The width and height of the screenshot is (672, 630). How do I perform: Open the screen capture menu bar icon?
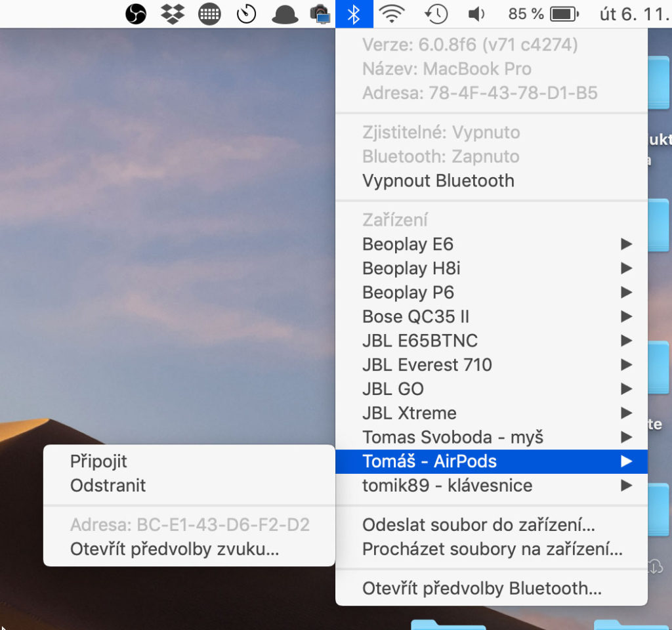click(x=321, y=13)
